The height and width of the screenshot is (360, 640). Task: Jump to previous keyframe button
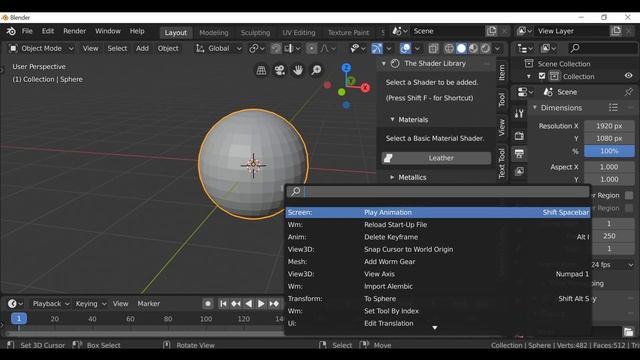236,304
